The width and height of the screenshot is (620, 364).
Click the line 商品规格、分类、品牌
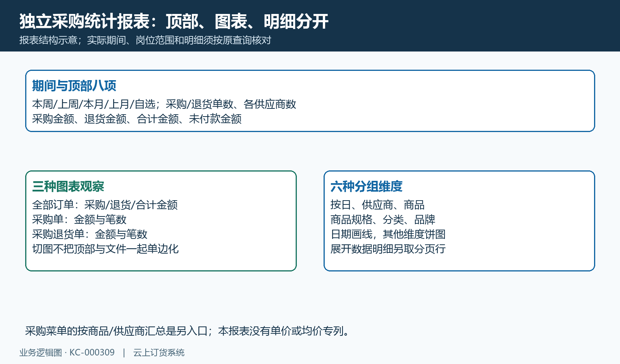pos(383,220)
